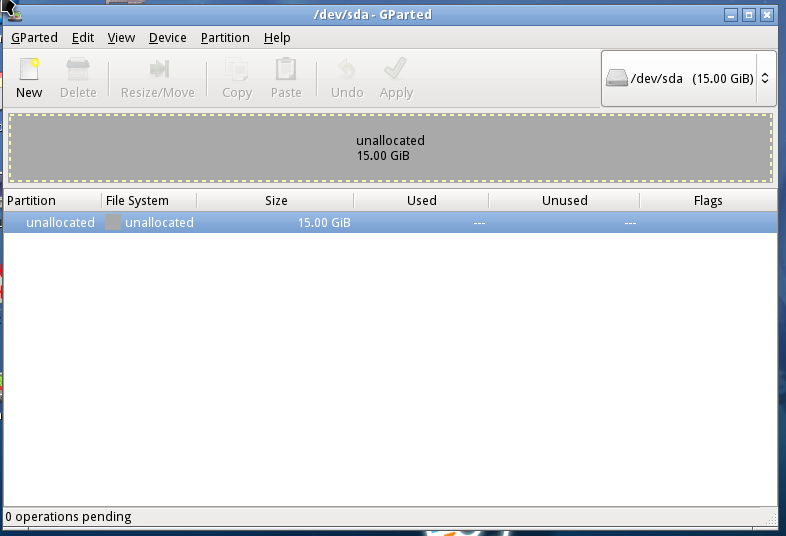
Task: Click the 15.00 GiB size cell
Action: point(324,223)
